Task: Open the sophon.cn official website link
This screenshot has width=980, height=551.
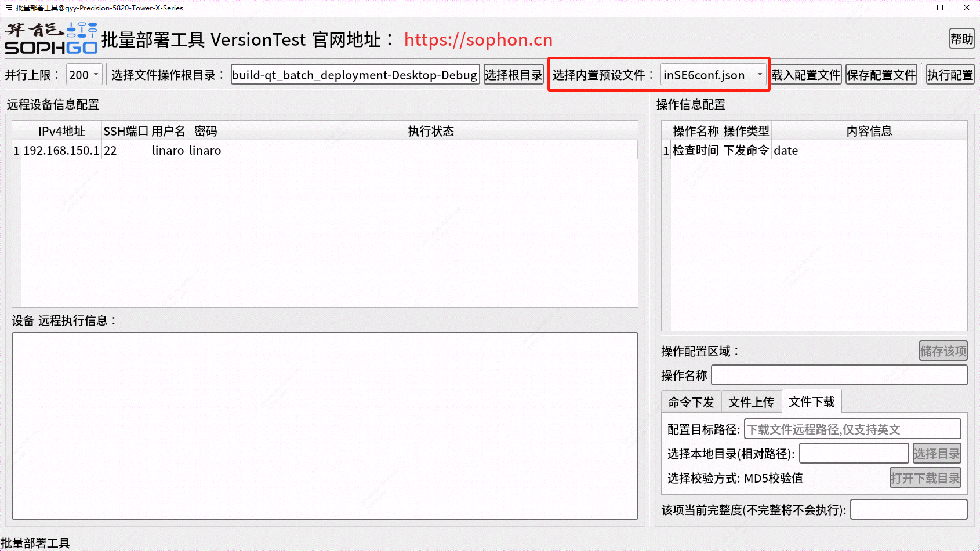Action: (478, 39)
